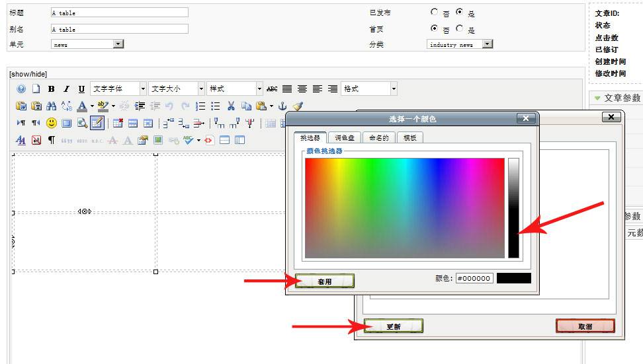
Task: Open the 格式 format dropdown
Action: pos(369,89)
